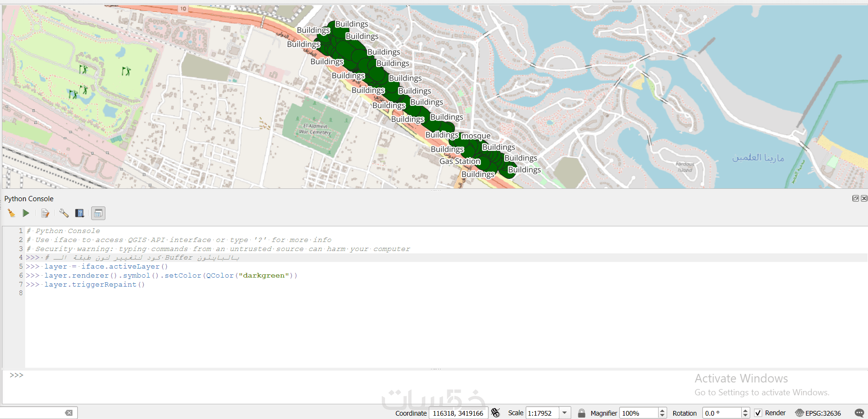Open the console help book icon
868x419 pixels.
coord(80,214)
